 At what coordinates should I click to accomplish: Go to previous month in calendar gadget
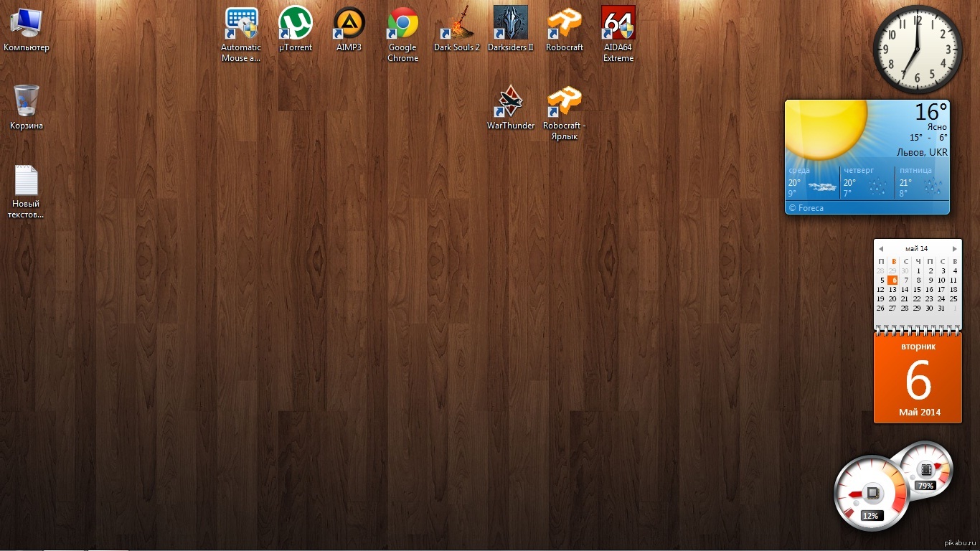pos(881,249)
